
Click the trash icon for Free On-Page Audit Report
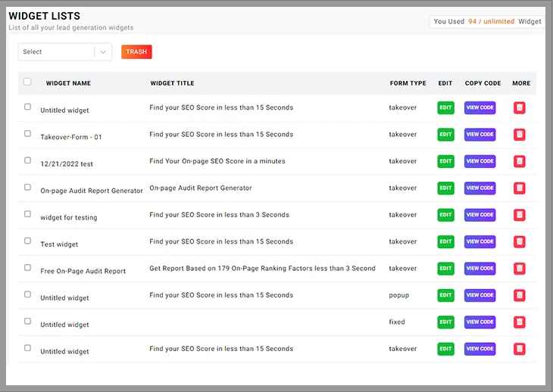(x=519, y=269)
